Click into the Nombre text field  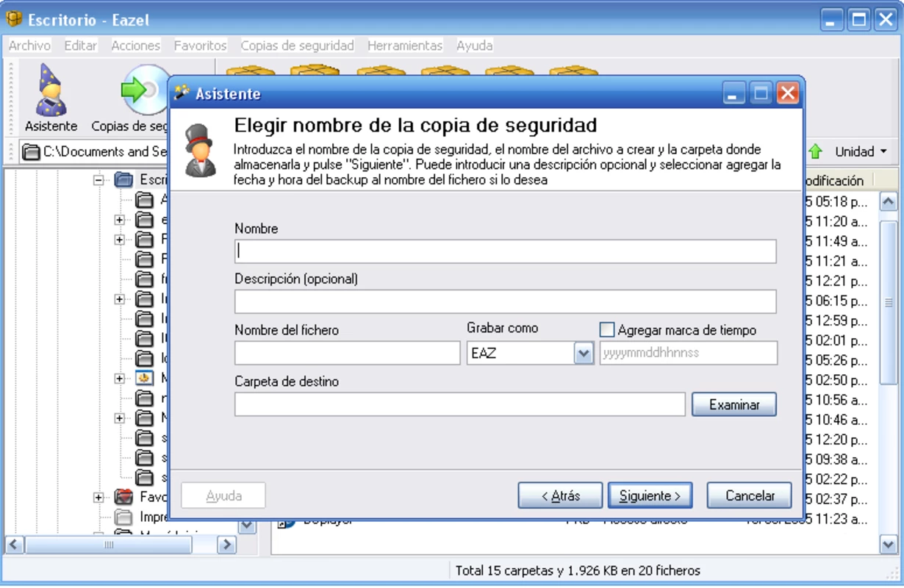506,251
